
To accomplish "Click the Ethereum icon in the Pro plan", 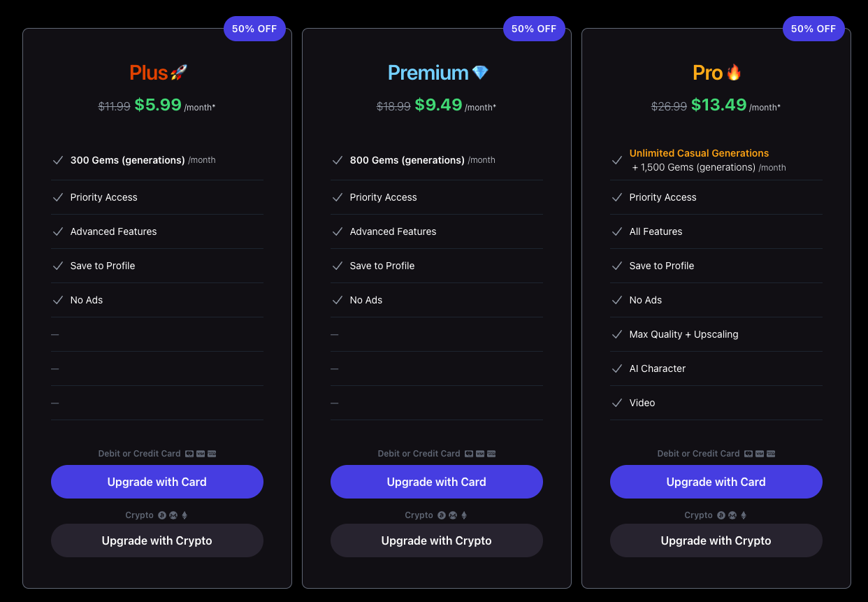I will (744, 515).
